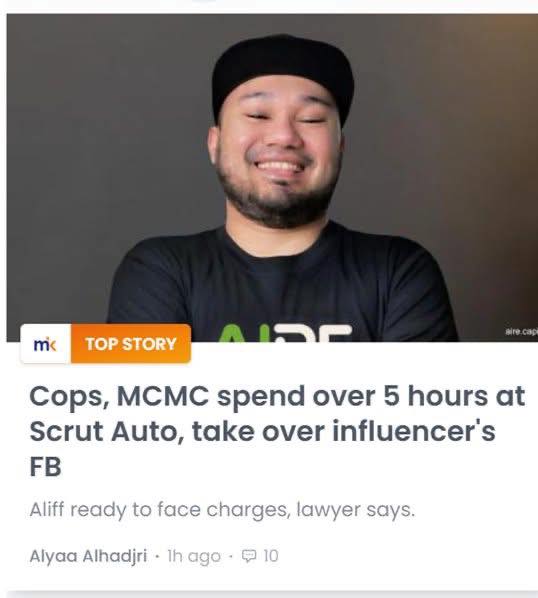Open the article photo thumbnail
The width and height of the screenshot is (538, 598).
(272, 178)
